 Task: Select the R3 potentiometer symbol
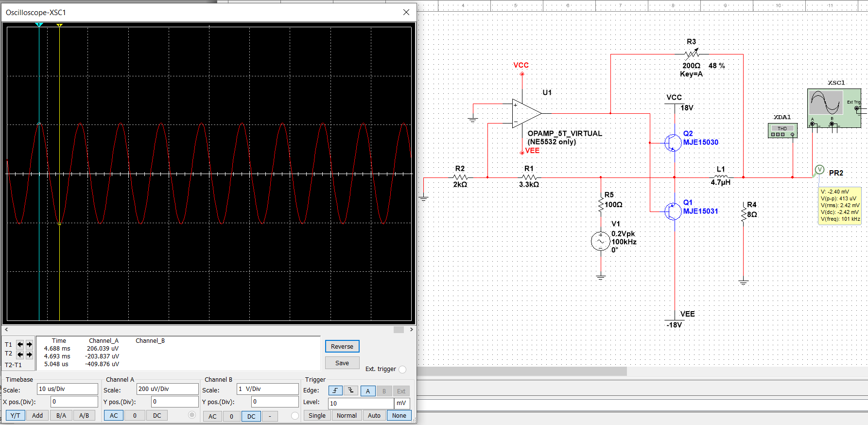tap(692, 53)
